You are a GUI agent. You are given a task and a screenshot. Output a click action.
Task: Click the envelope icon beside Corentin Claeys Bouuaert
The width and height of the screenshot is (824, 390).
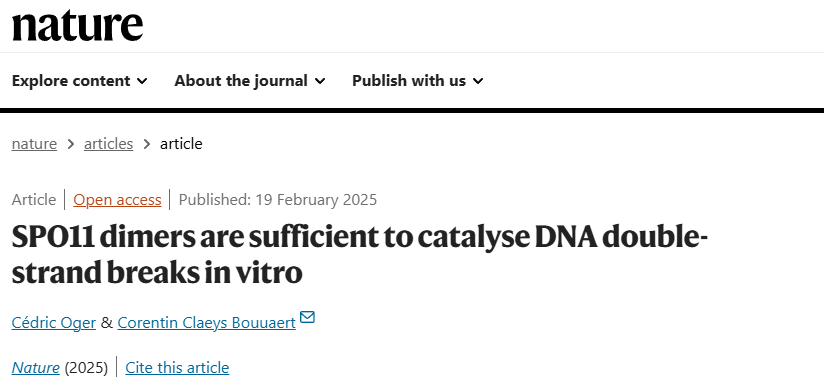click(x=307, y=317)
